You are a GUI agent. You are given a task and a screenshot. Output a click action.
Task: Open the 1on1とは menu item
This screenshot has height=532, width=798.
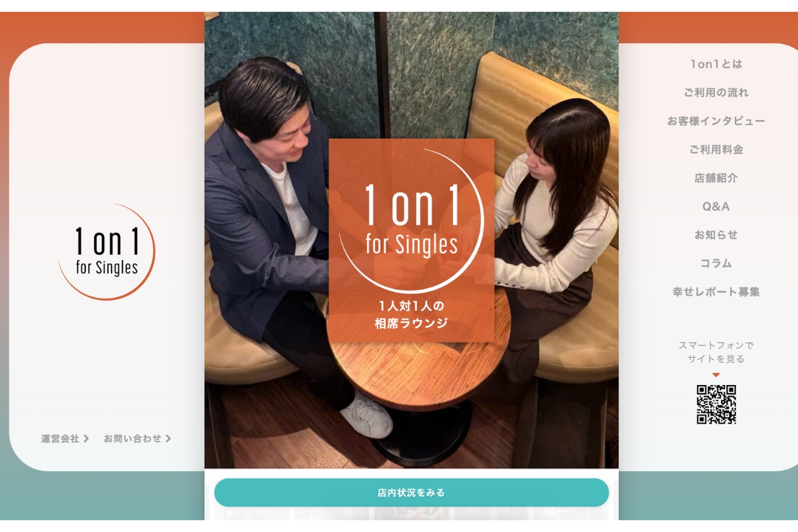(716, 65)
